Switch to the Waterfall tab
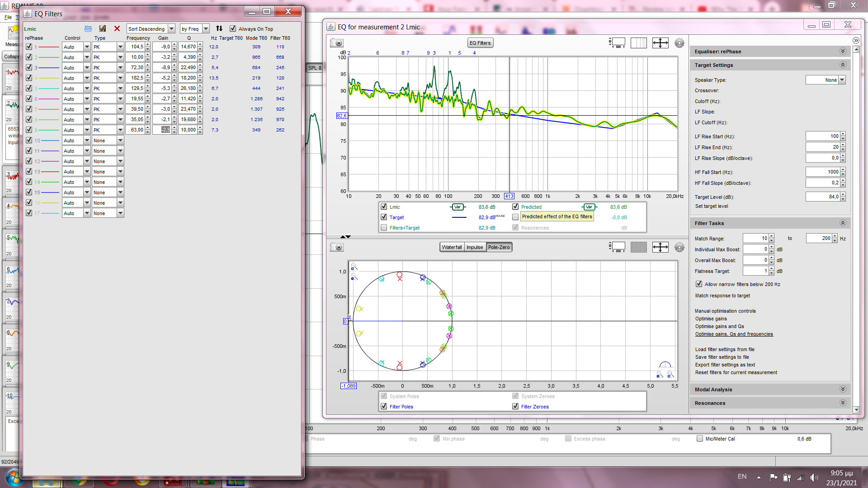Screen dimensions: 868x488 coord(452,247)
